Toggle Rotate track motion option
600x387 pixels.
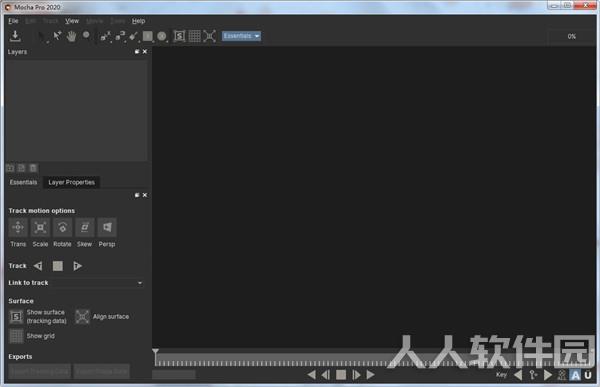point(62,227)
